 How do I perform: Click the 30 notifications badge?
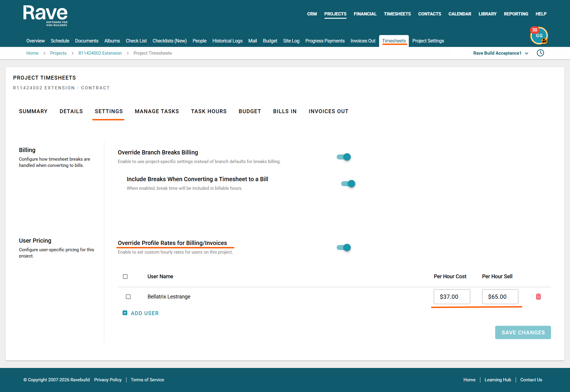[534, 30]
